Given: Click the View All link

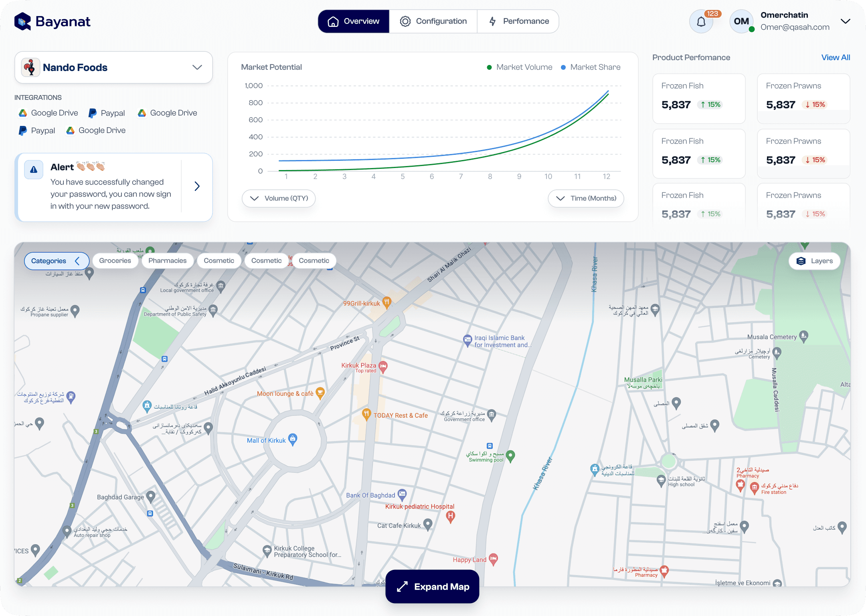Looking at the screenshot, I should (836, 57).
